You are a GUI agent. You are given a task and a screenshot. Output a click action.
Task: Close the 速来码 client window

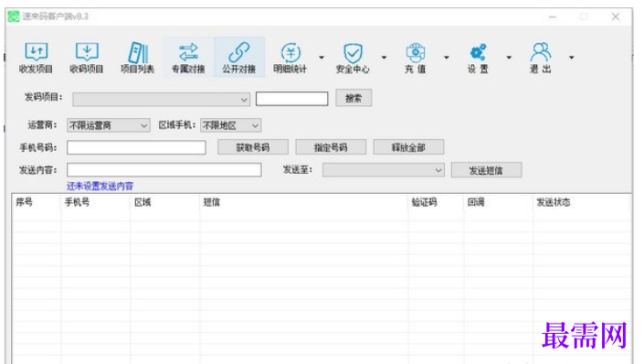[616, 16]
